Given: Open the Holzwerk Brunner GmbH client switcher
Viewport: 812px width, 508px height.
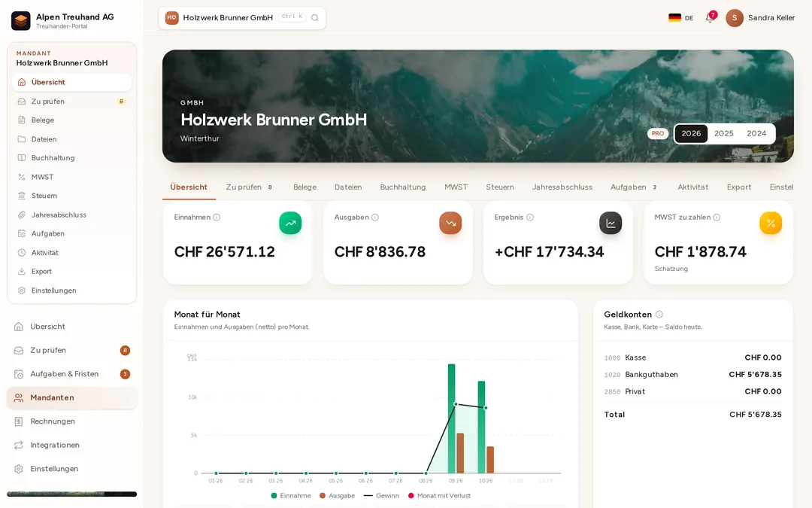Looking at the screenshot, I should [x=242, y=17].
